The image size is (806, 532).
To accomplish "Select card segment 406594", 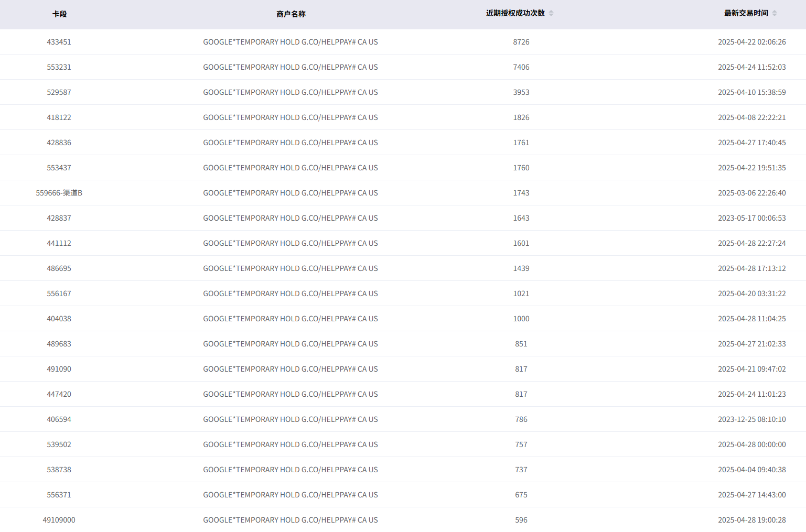I will (x=59, y=419).
